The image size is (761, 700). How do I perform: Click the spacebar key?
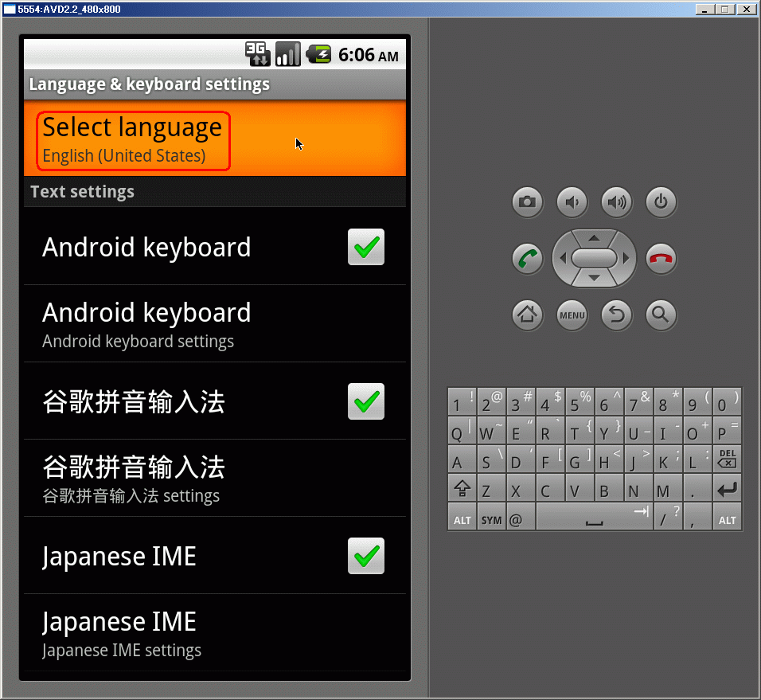pyautogui.click(x=594, y=517)
